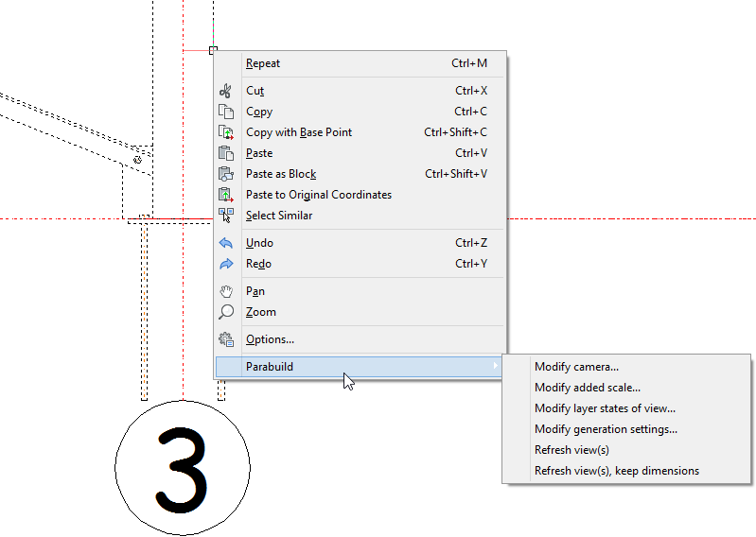Screen dimensions: 756x537
Task: Choose Refresh view(s), keep dimensions
Action: [626, 471]
